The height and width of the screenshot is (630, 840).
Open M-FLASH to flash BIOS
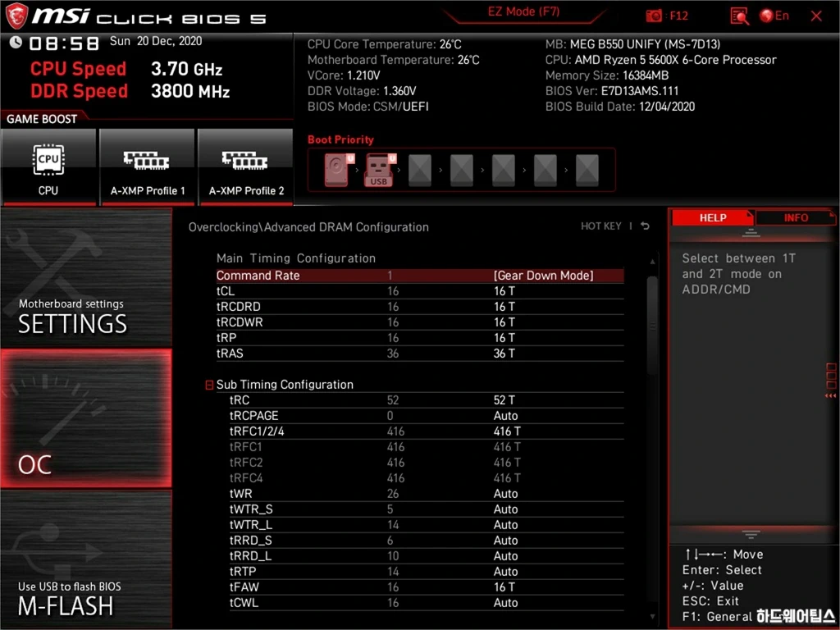tap(86, 559)
